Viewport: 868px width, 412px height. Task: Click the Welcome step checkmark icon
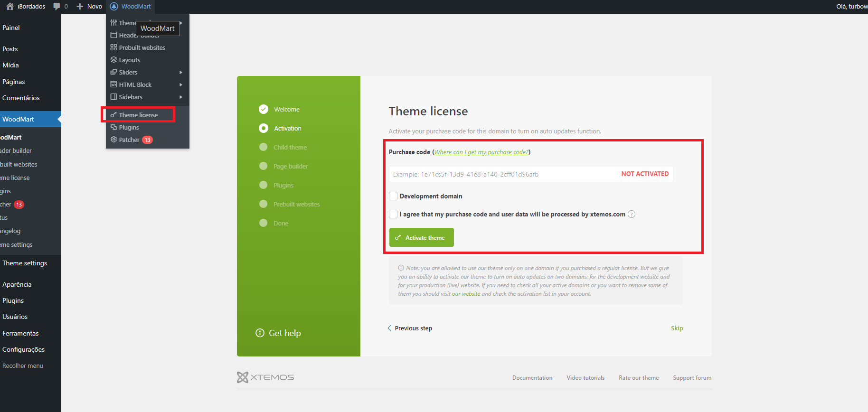264,109
